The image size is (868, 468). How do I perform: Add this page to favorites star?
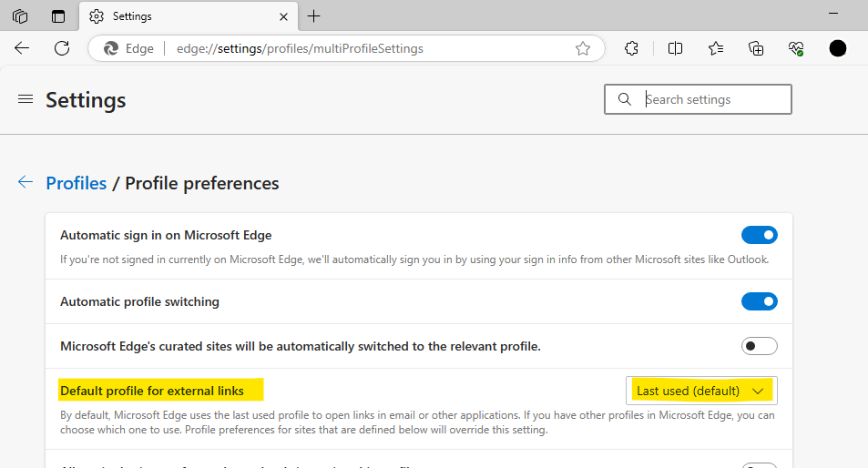582,48
